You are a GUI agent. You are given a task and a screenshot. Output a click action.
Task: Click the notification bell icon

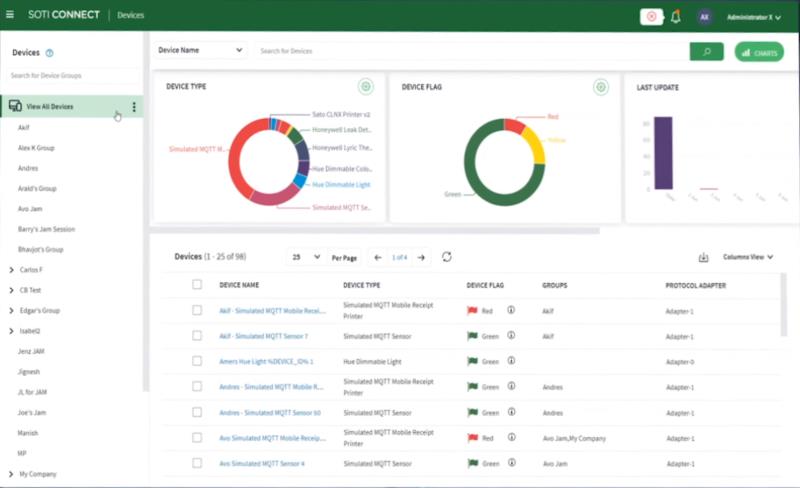[676, 17]
